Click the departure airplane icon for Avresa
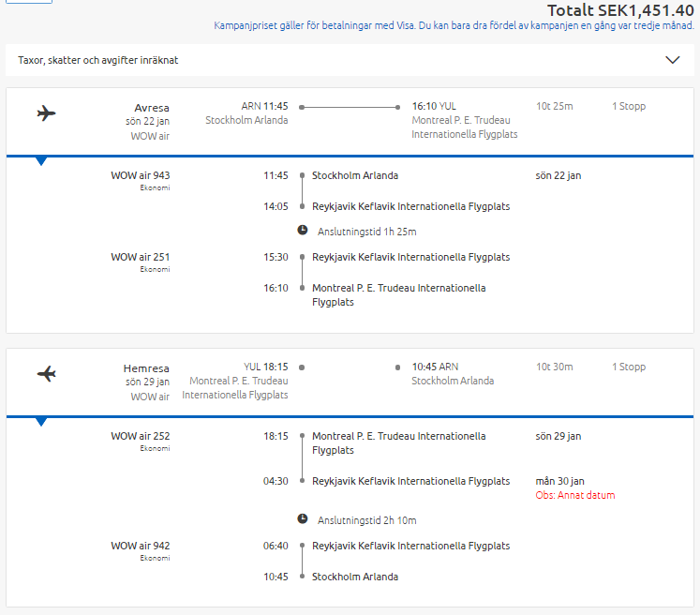Viewport: 700px width, 615px height. (47, 113)
